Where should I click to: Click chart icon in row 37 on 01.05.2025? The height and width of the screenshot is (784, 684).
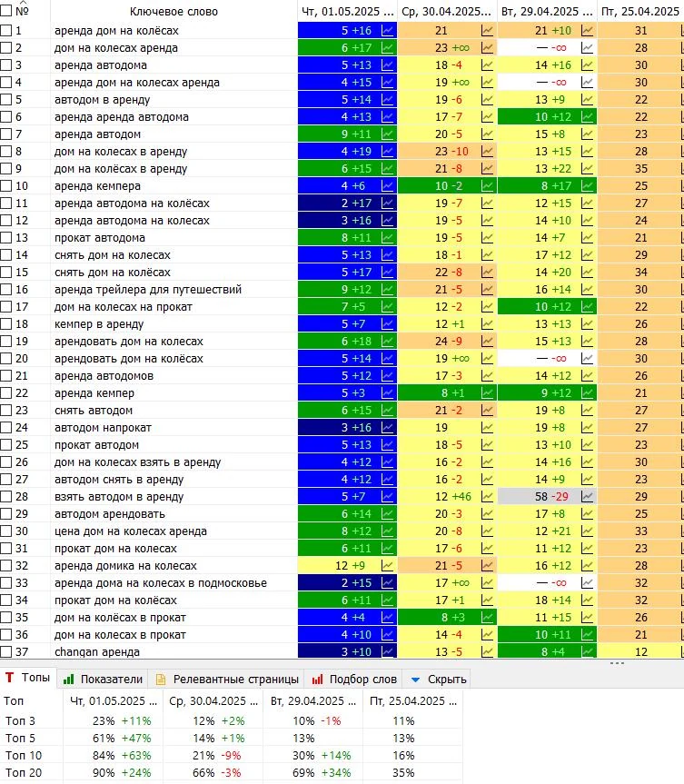click(388, 652)
